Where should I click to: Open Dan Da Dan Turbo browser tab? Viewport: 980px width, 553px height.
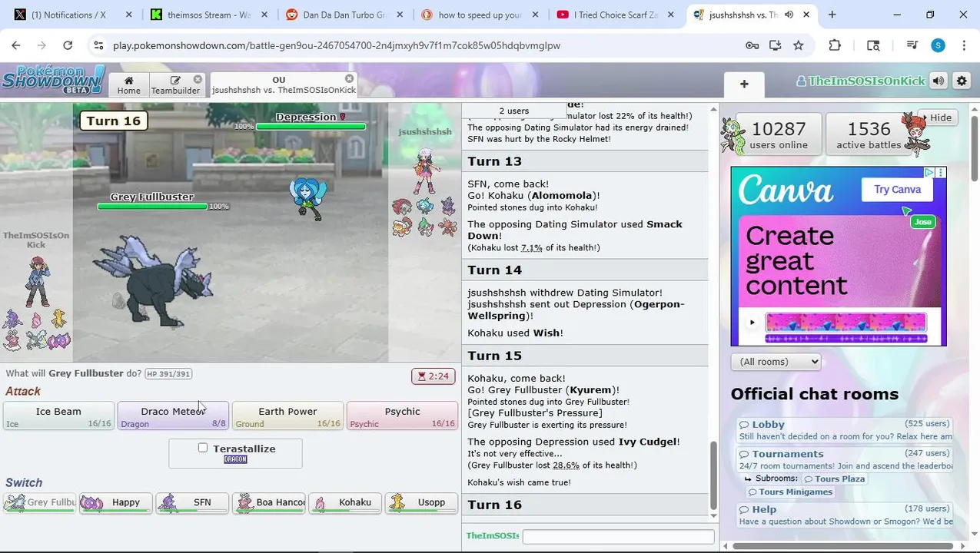point(343,15)
